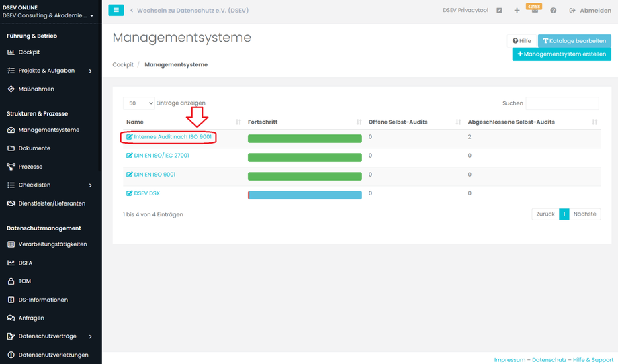The image size is (618, 364).
Task: Expand the Checklisten submenu chevron
Action: 90,185
